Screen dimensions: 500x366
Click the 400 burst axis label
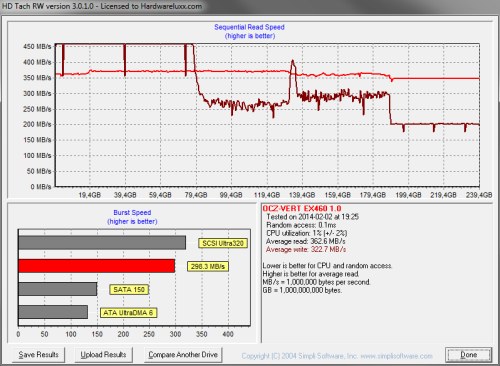coord(228,334)
